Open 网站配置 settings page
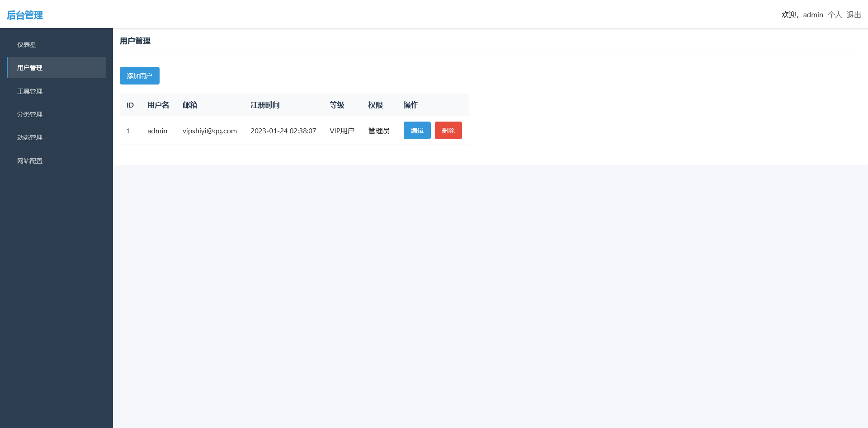The image size is (868, 428). pos(29,161)
